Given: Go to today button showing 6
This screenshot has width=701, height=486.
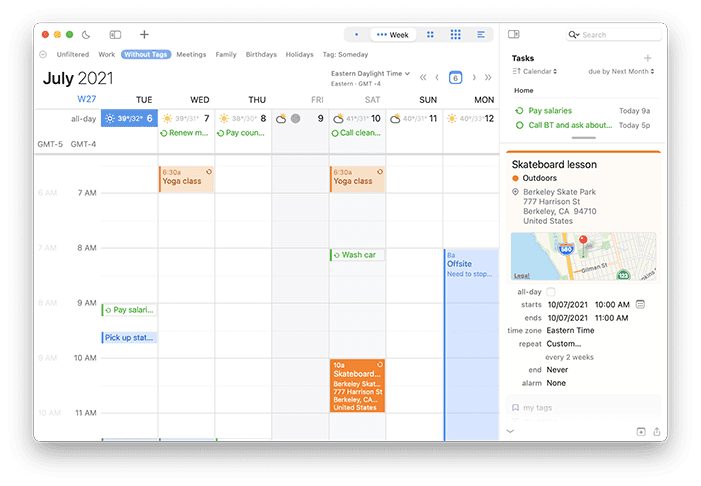Looking at the screenshot, I should (x=456, y=78).
